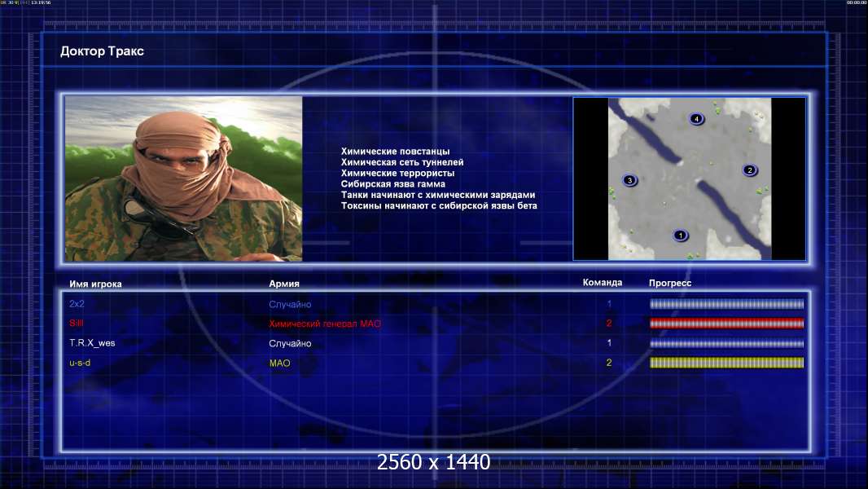This screenshot has height=489, width=868.
Task: Click the 'Химическая сеть туннелей' line
Action: [x=402, y=162]
